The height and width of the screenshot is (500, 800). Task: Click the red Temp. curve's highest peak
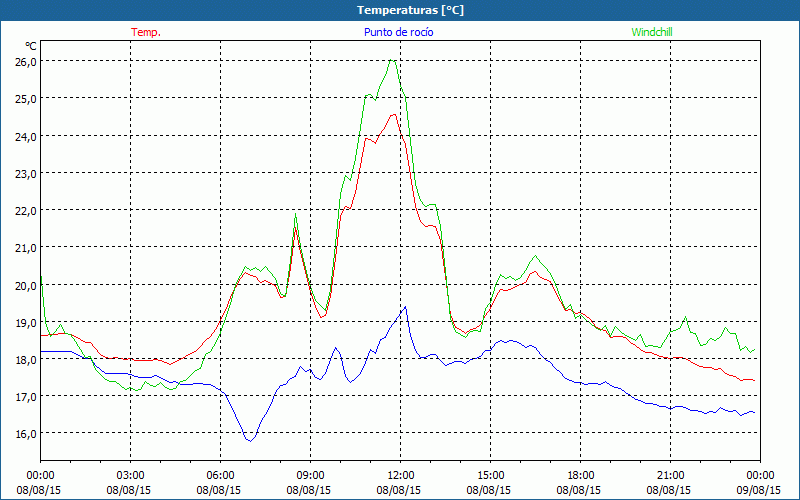(x=394, y=114)
